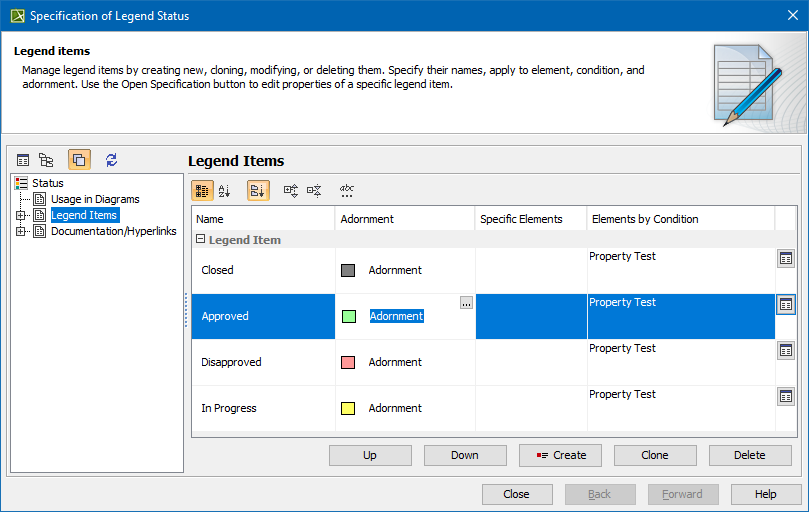
Task: Expand the Legend Items tree node
Action: click(21, 215)
